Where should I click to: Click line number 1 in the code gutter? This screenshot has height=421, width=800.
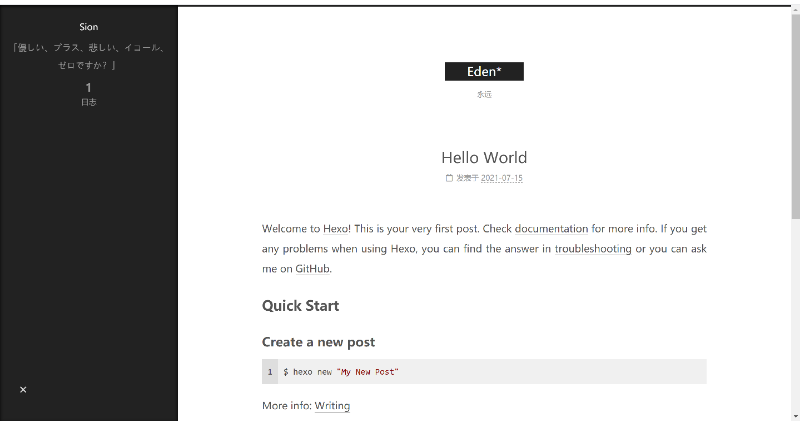point(269,372)
